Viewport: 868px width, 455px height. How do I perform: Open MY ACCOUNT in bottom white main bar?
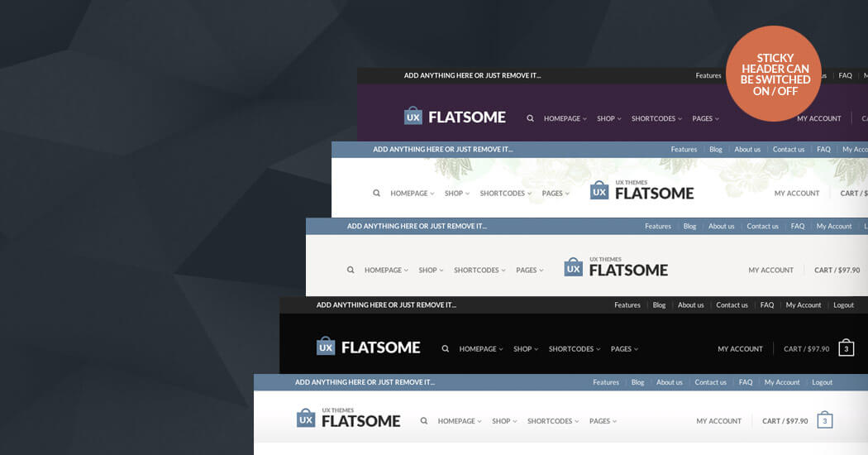click(x=718, y=421)
